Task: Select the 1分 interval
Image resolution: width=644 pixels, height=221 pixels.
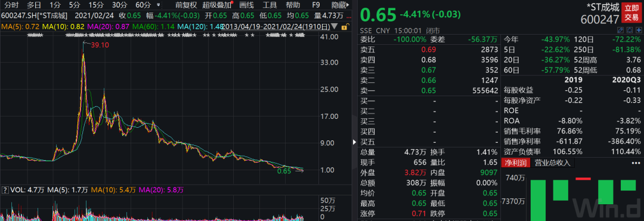Action: tap(55, 5)
